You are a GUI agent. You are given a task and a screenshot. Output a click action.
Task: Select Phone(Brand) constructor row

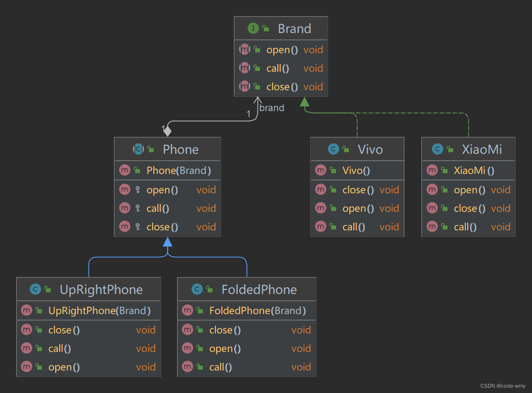(167, 170)
